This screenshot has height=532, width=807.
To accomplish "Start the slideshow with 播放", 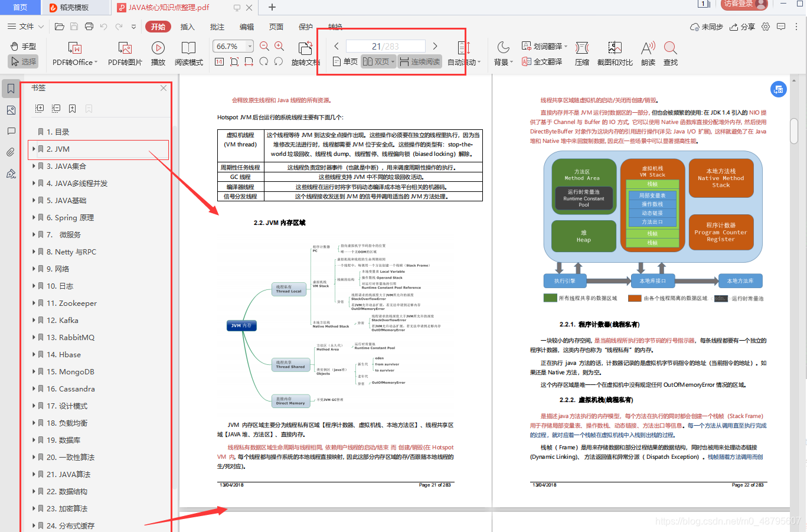I will point(158,54).
